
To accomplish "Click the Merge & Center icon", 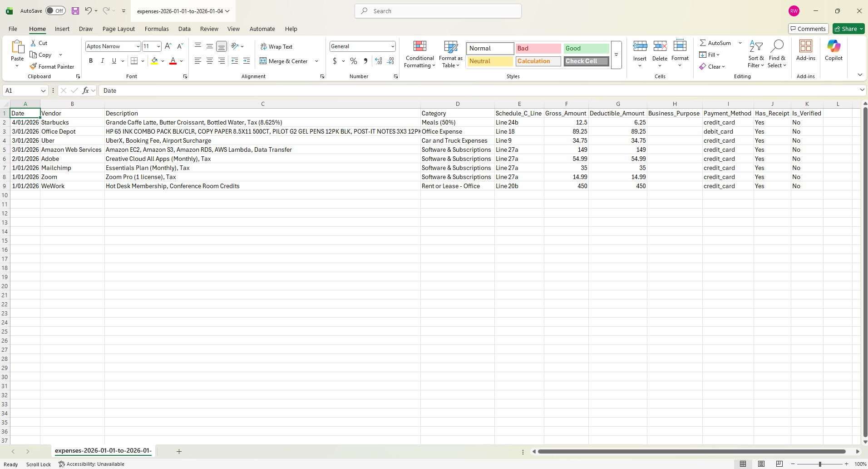I will point(263,61).
